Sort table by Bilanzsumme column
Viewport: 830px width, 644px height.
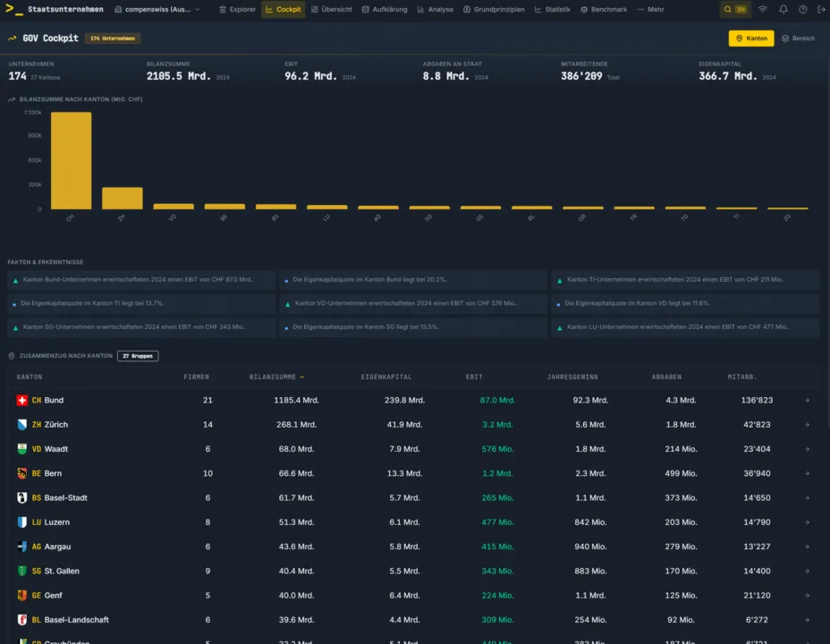point(276,377)
